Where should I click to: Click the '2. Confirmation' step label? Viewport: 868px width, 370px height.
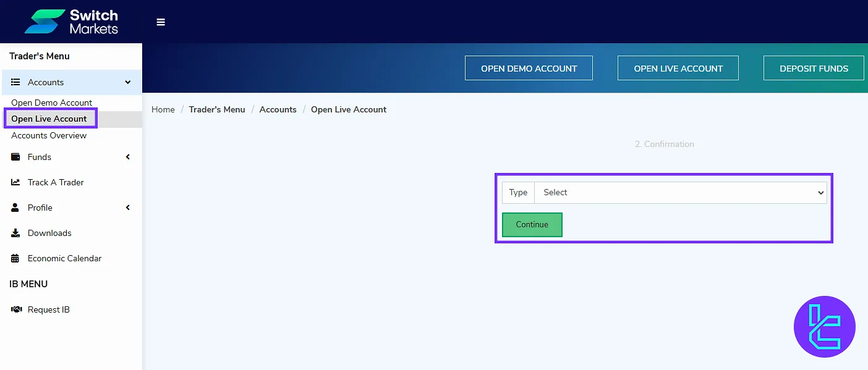pyautogui.click(x=665, y=144)
